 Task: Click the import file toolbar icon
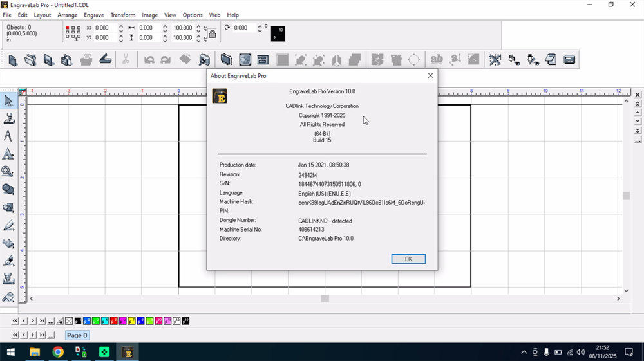[x=66, y=60]
